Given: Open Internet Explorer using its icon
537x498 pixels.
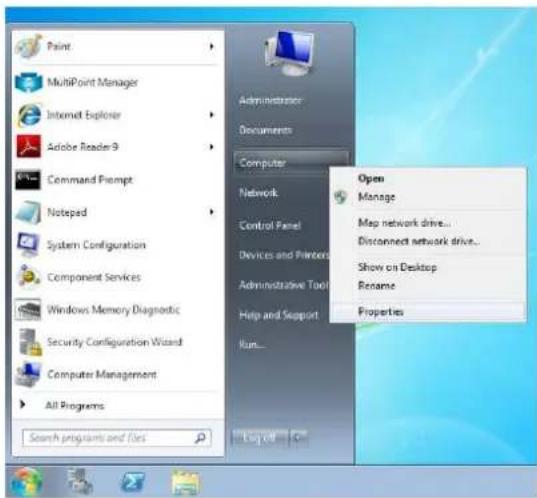Looking at the screenshot, I should click(29, 115).
